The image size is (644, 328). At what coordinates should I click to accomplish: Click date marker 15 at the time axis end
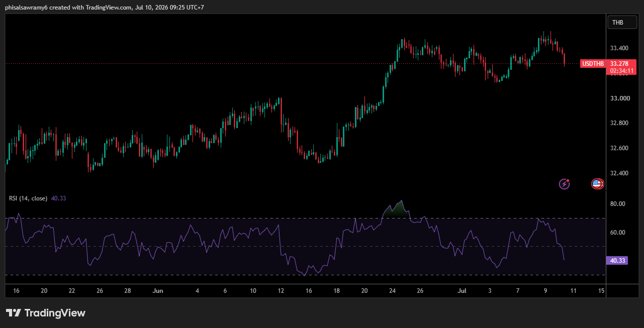(601, 291)
